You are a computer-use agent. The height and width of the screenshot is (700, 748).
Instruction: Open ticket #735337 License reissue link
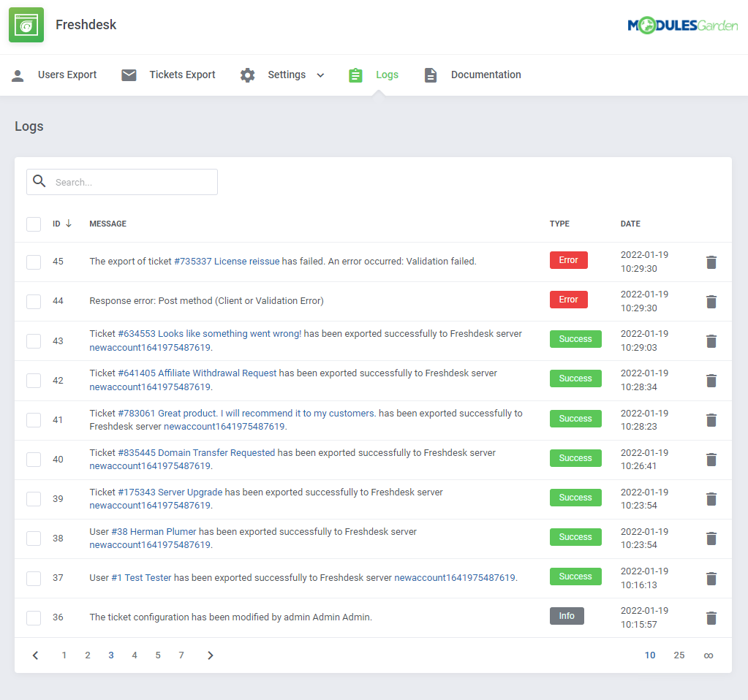(x=227, y=262)
